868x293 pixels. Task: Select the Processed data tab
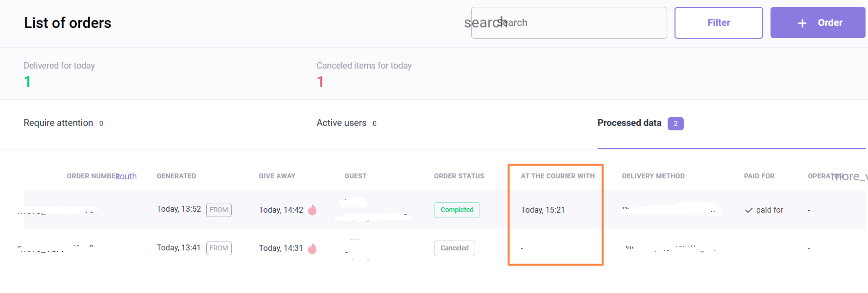(629, 123)
